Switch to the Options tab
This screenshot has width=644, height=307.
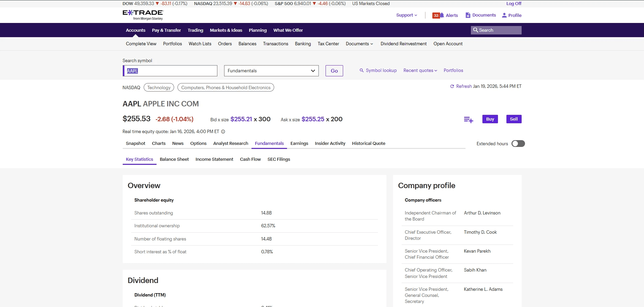198,144
